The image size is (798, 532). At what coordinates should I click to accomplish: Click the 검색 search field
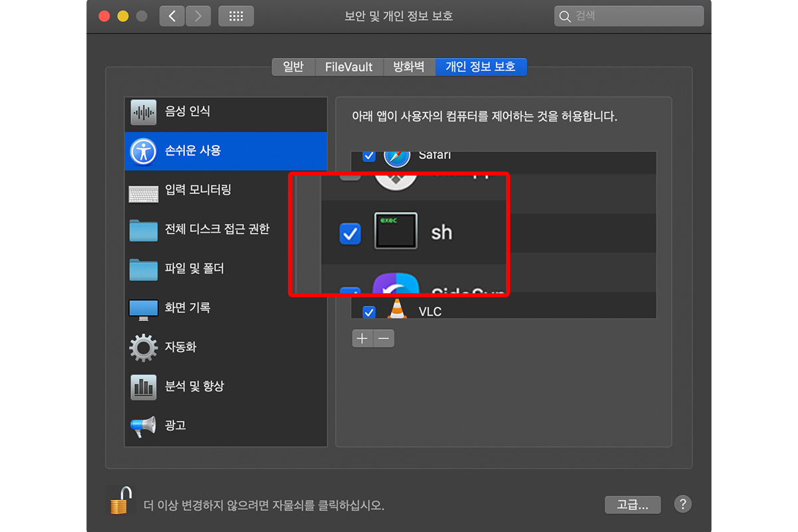628,15
